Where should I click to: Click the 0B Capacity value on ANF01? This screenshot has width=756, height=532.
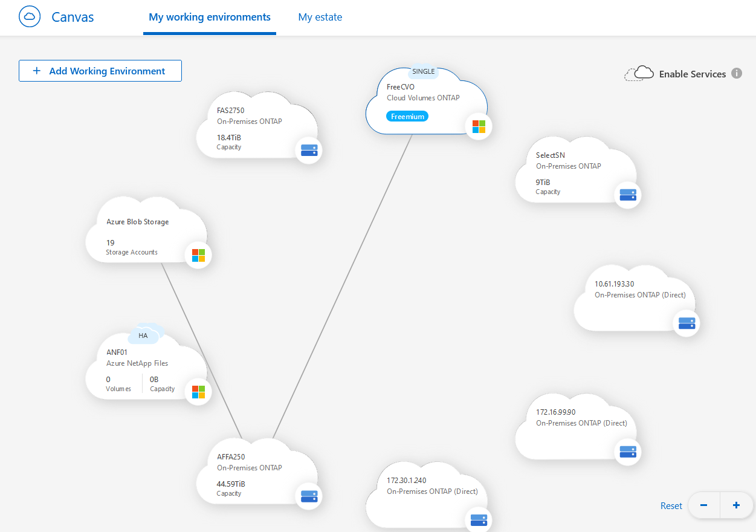(x=154, y=379)
